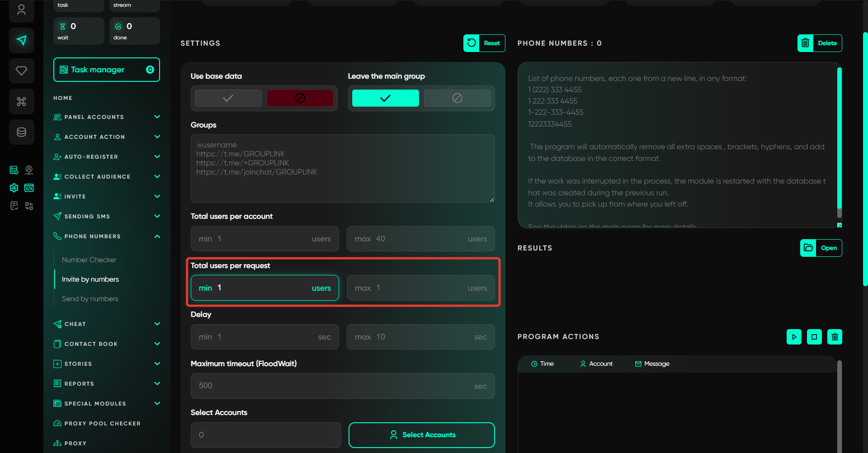Open the database icon in left sidebar
This screenshot has width=868, height=453.
(x=21, y=132)
